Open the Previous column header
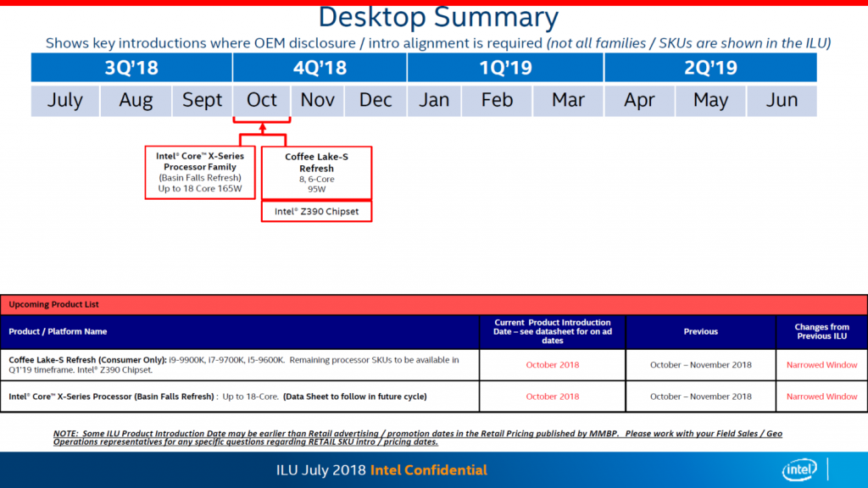 (700, 331)
